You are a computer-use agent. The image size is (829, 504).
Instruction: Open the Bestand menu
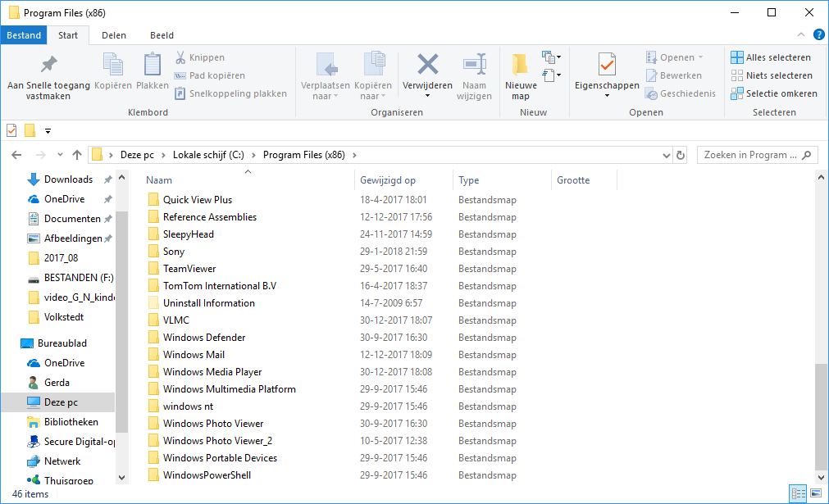coord(24,35)
